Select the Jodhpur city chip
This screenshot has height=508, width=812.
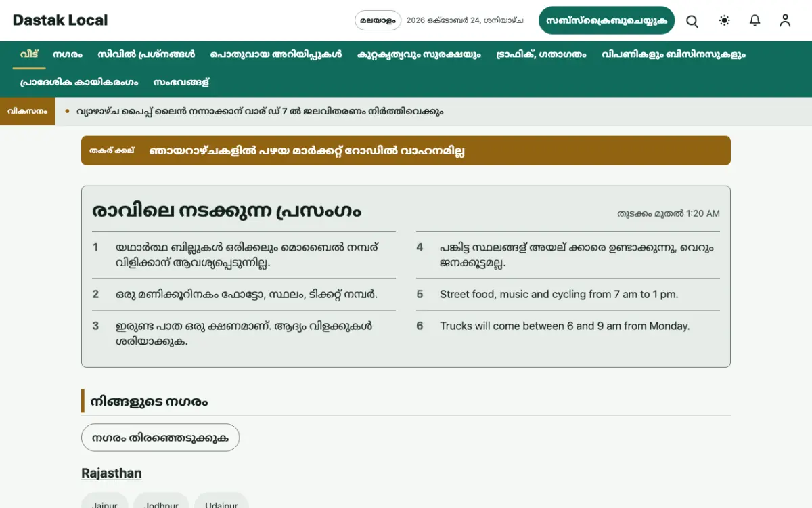point(161,503)
